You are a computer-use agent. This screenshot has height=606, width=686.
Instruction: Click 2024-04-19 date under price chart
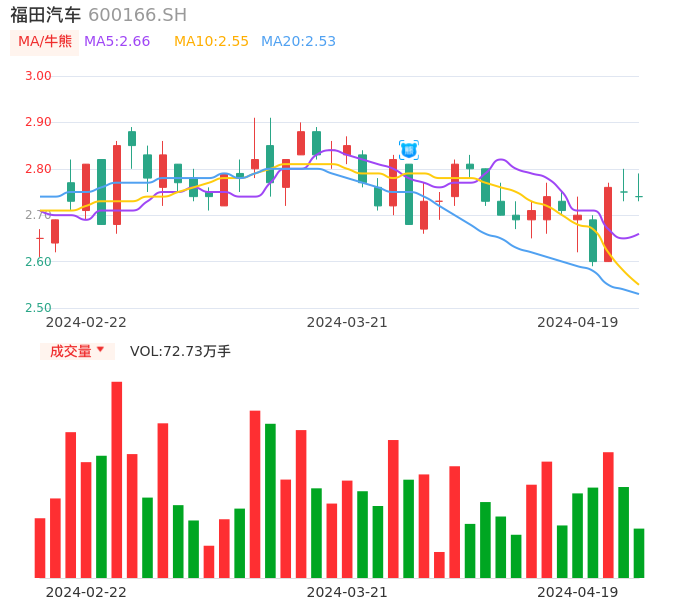coord(578,322)
